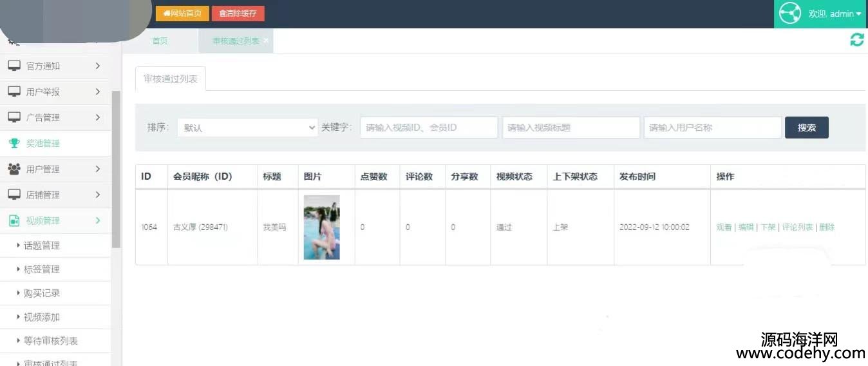The image size is (868, 366).
Task: Open 店铺管理 sidebar menu
Action: click(55, 195)
